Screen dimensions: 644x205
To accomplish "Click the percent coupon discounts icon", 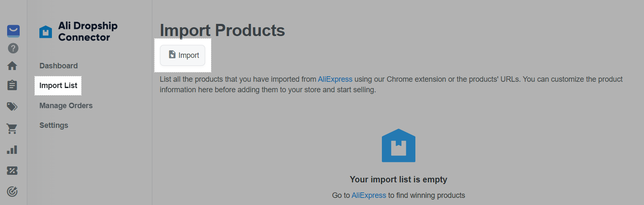I will click(x=13, y=171).
